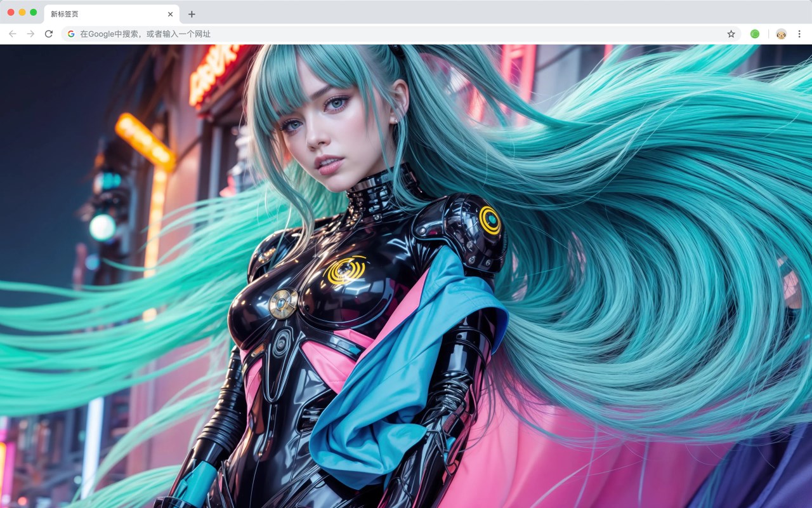The width and height of the screenshot is (812, 508).
Task: Close the 新标签页 tab
Action: click(x=170, y=14)
